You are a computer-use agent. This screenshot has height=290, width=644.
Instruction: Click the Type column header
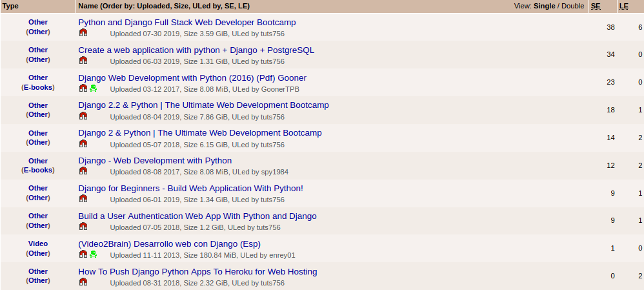coord(10,6)
